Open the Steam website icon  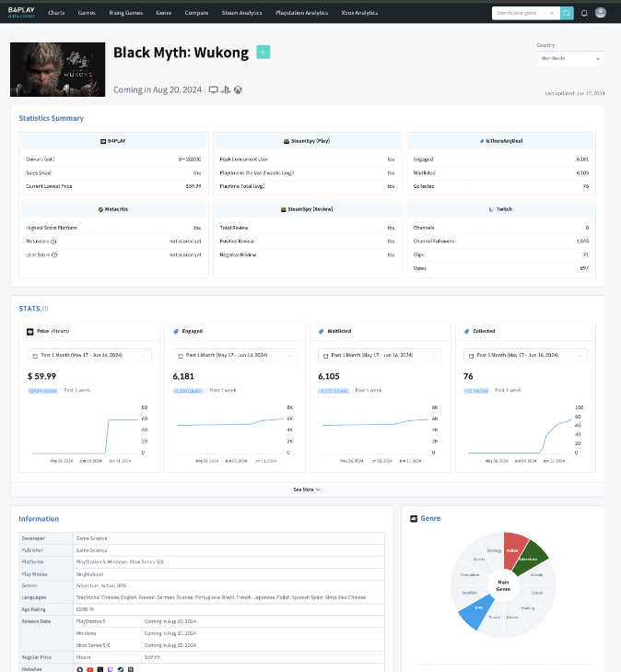tap(121, 669)
